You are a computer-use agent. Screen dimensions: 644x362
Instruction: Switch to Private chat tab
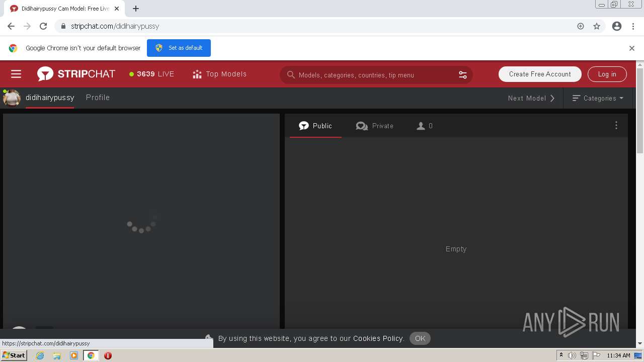click(x=375, y=126)
